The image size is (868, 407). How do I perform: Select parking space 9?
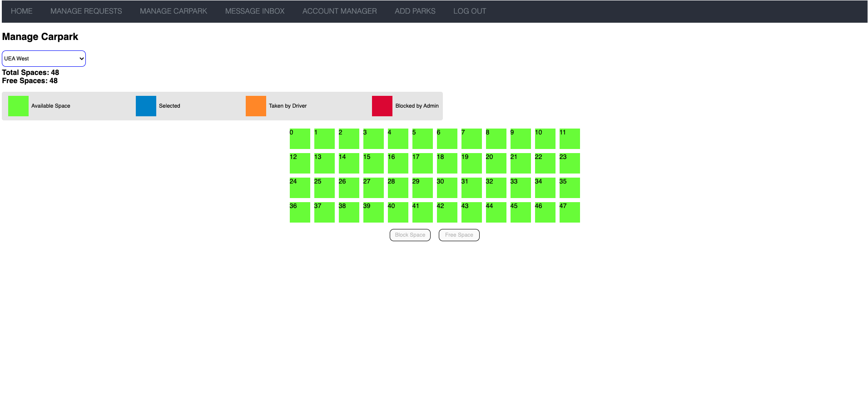521,139
